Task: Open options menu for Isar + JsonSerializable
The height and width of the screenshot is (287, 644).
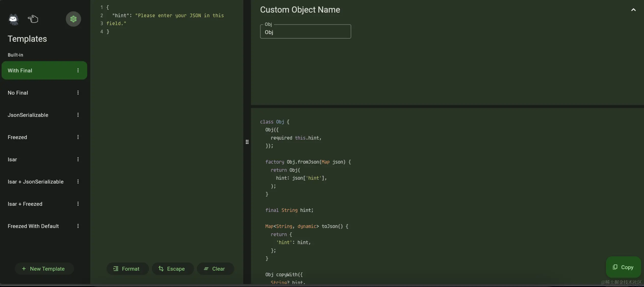Action: click(78, 182)
